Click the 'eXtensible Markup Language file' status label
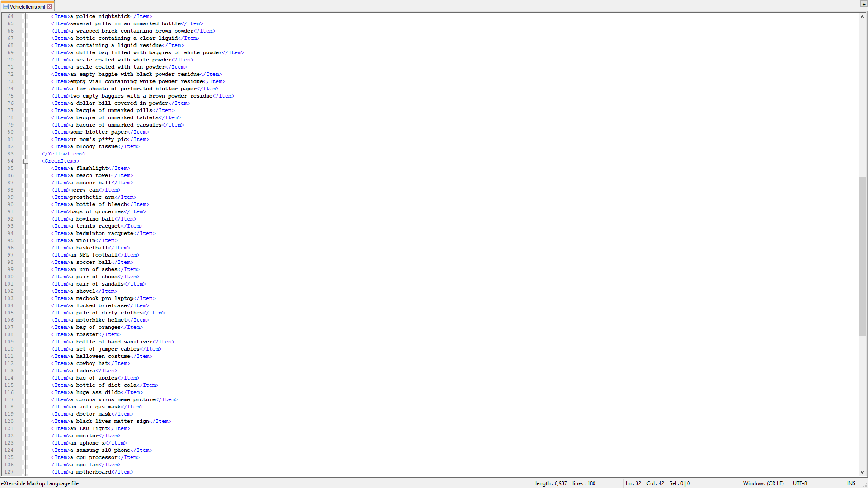This screenshot has width=868, height=488. 40,483
